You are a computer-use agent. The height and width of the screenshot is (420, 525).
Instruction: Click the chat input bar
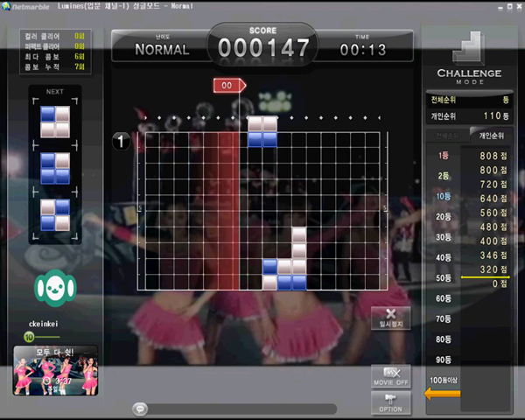tap(234, 408)
